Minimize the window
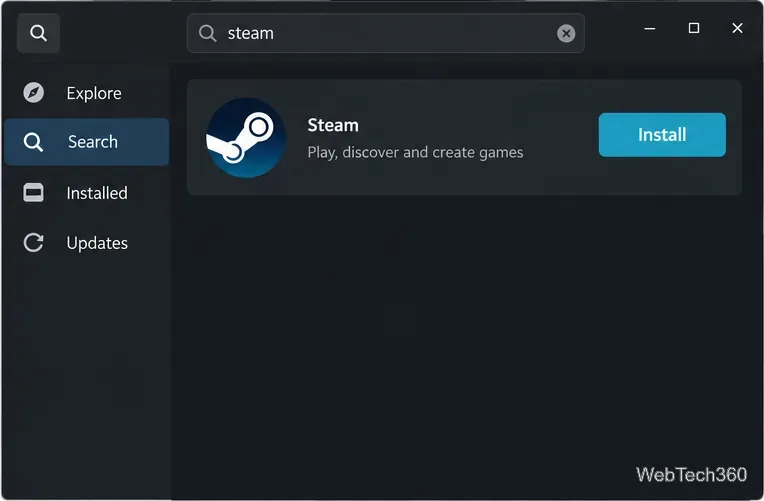764x501 pixels. tap(649, 28)
